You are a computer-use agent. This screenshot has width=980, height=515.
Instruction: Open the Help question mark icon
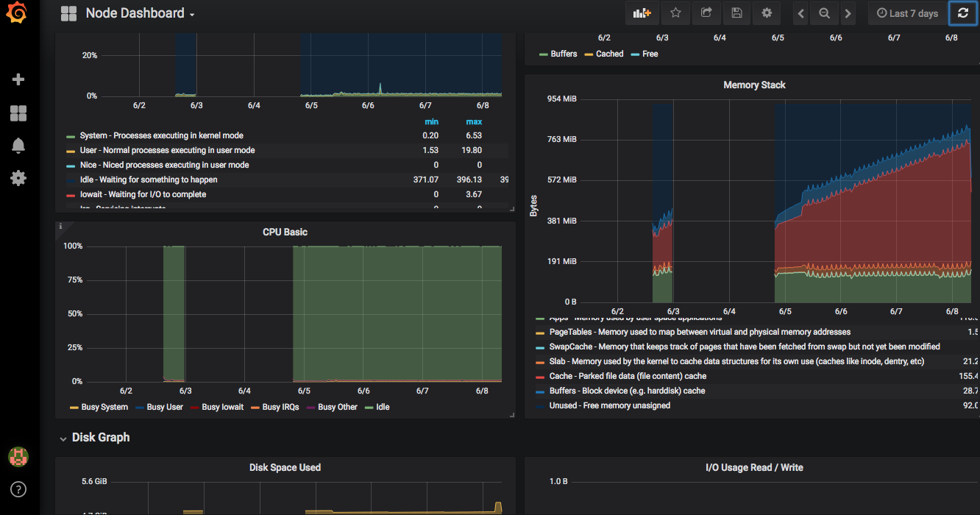(x=18, y=489)
